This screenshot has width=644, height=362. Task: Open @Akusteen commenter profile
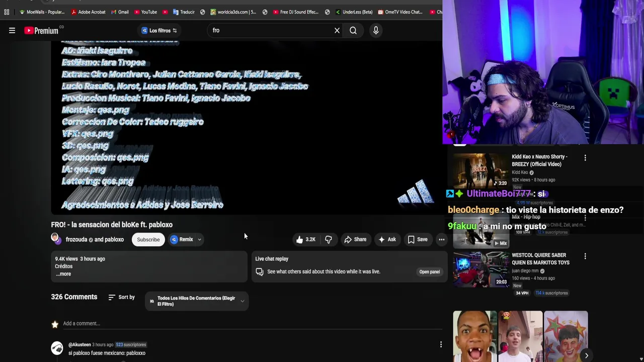pos(79,345)
